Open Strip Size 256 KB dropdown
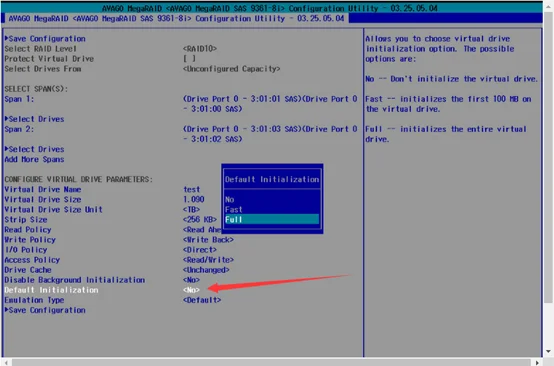The image size is (554, 366). (200, 219)
